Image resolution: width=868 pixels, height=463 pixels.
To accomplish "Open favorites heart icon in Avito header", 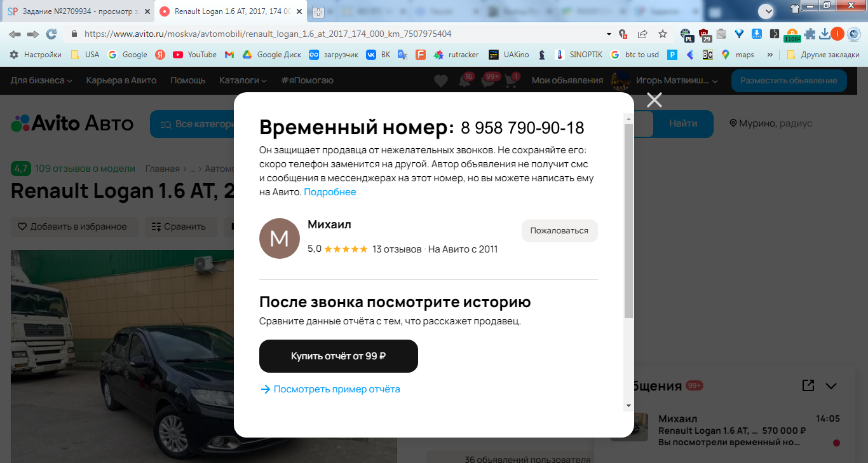I will pos(441,81).
